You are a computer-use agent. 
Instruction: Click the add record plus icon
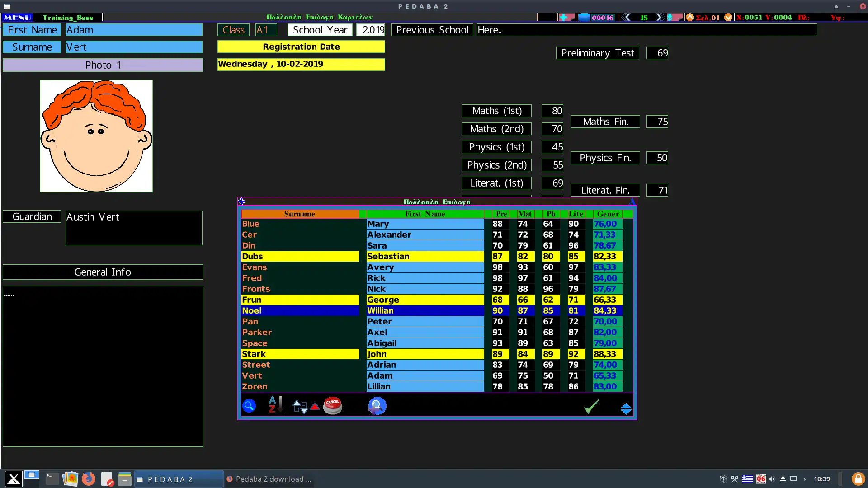[x=564, y=17]
